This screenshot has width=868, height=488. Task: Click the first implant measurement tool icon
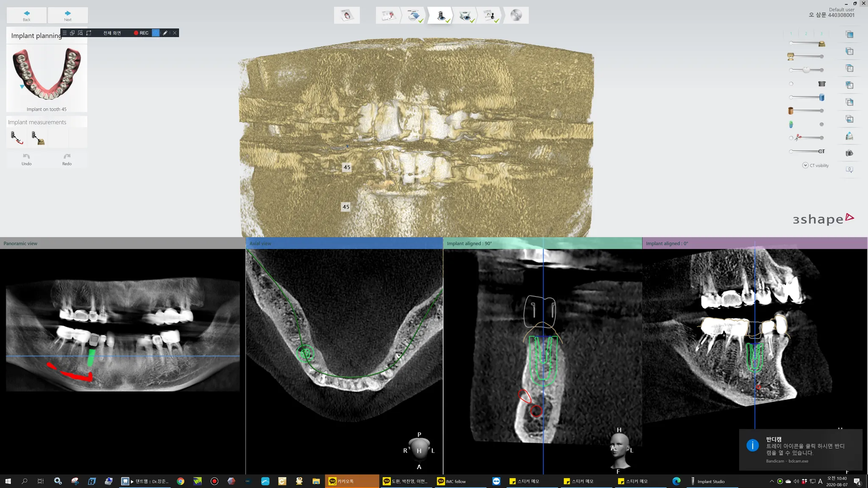tap(17, 138)
